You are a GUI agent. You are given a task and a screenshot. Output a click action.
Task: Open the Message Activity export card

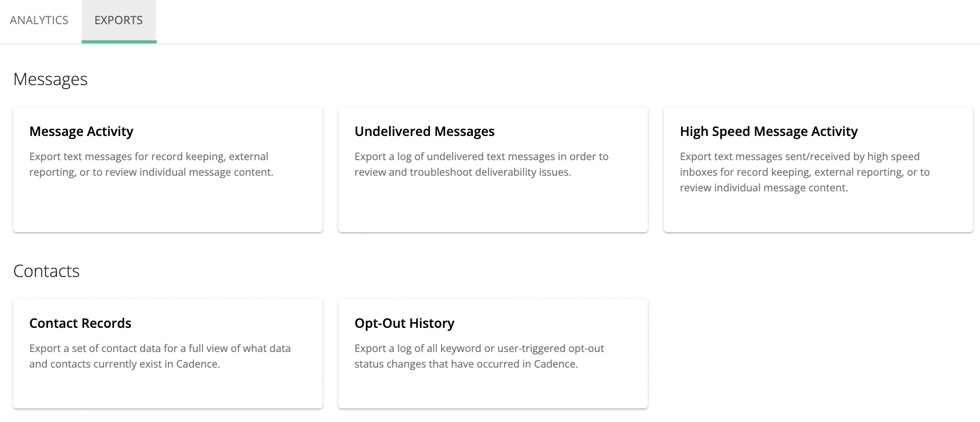tap(167, 201)
